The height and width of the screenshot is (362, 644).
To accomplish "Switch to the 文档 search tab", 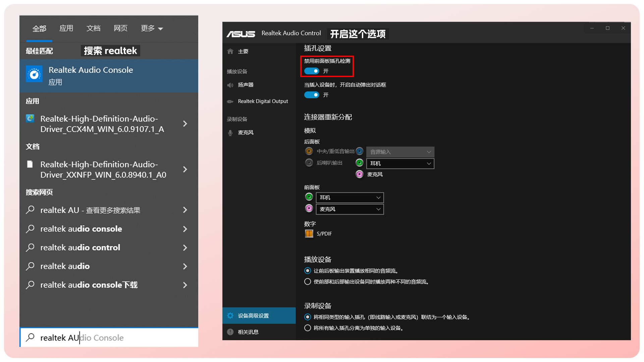I will [93, 28].
